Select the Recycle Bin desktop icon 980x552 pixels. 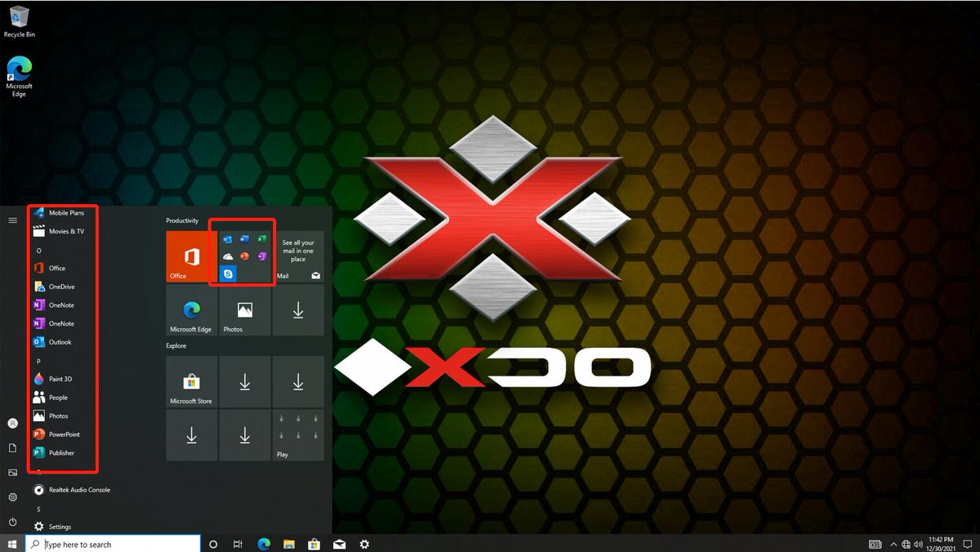click(19, 22)
